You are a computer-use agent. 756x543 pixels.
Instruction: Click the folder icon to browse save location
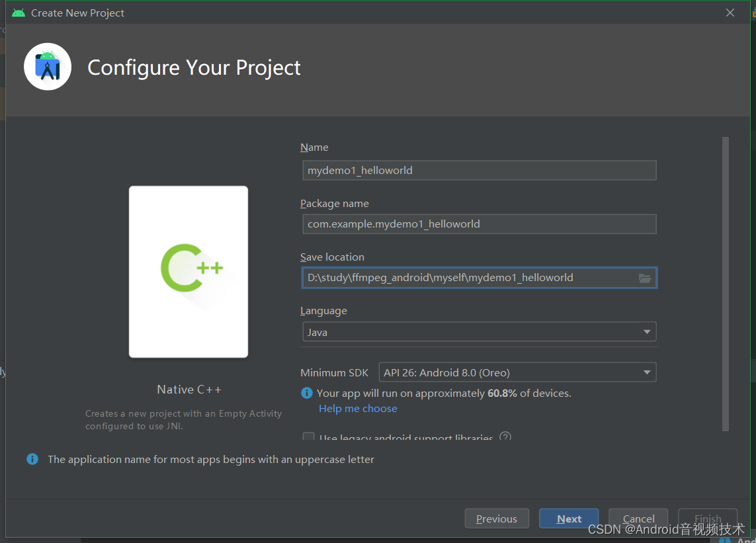point(645,278)
